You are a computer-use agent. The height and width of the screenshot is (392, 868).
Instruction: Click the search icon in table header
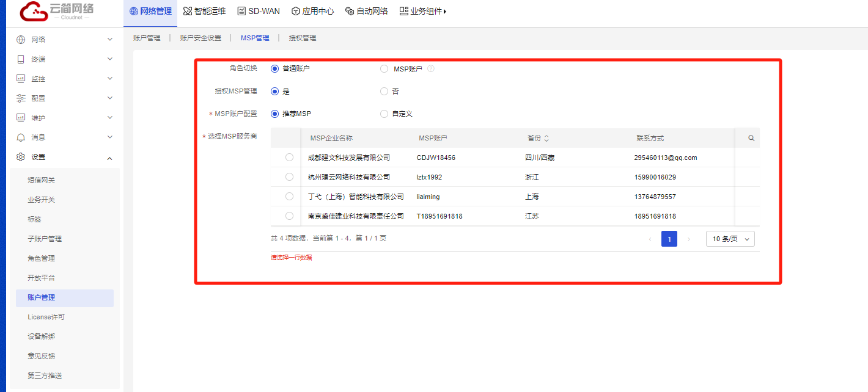751,138
